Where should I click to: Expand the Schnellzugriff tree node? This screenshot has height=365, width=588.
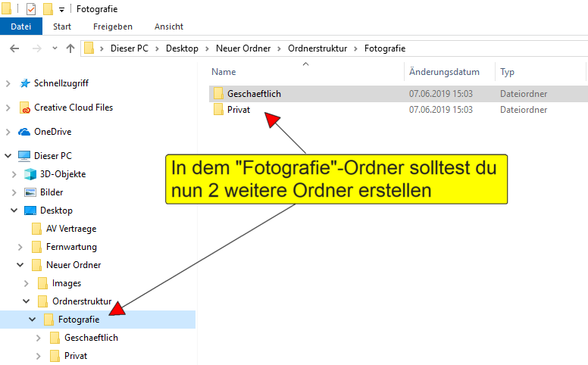tap(8, 83)
